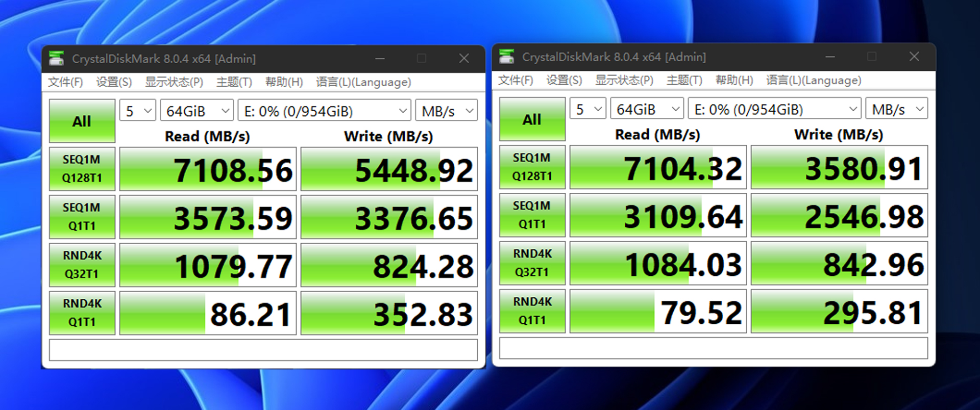
Task: Open 语言(L)(Language) menu in left window
Action: [x=363, y=82]
